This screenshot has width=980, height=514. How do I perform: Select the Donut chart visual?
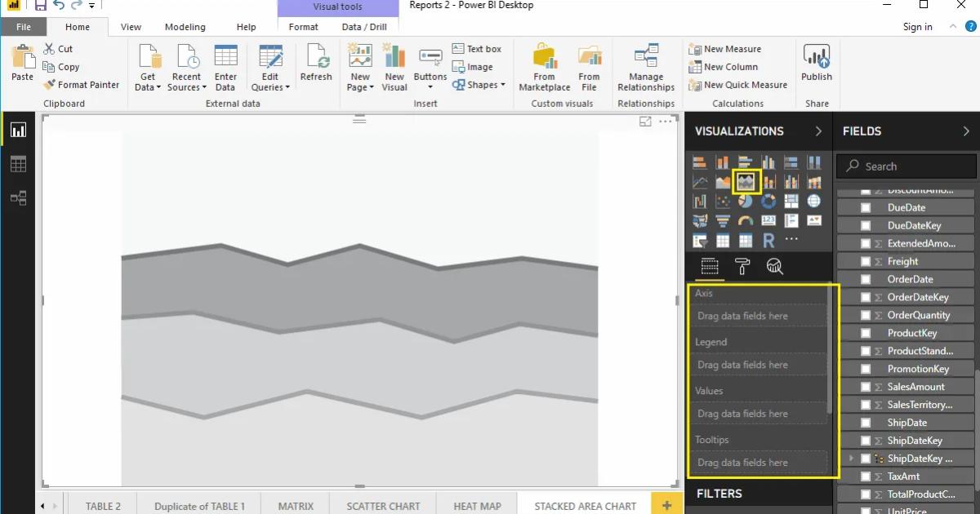click(767, 201)
